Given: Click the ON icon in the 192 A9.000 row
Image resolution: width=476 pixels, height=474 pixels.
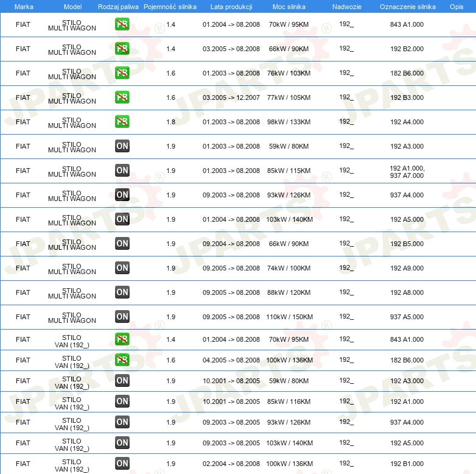Looking at the screenshot, I should 122,268.
